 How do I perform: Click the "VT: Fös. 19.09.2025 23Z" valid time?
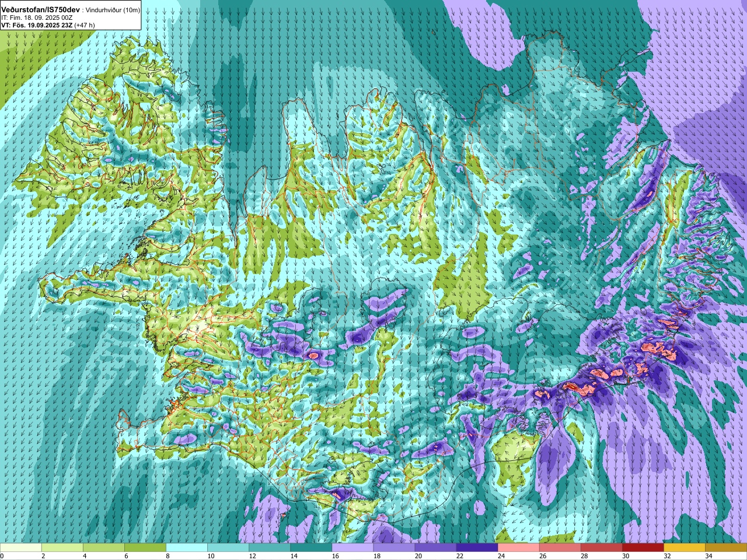37,25
